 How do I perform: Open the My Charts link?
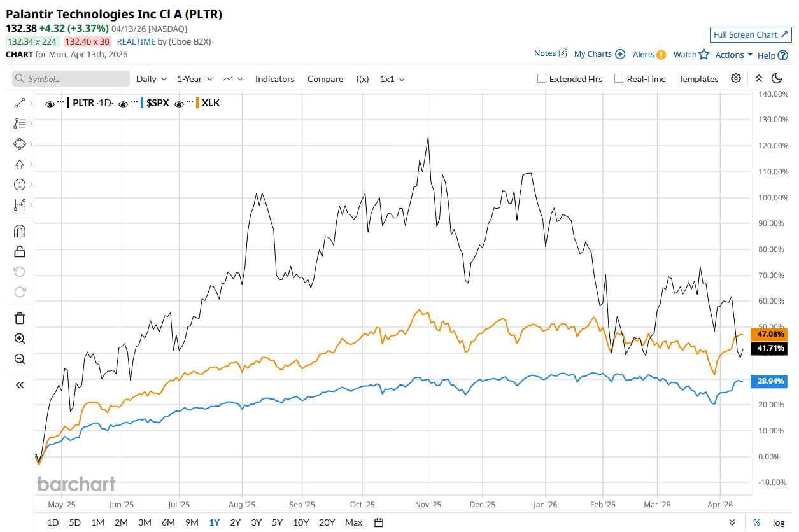click(x=599, y=54)
